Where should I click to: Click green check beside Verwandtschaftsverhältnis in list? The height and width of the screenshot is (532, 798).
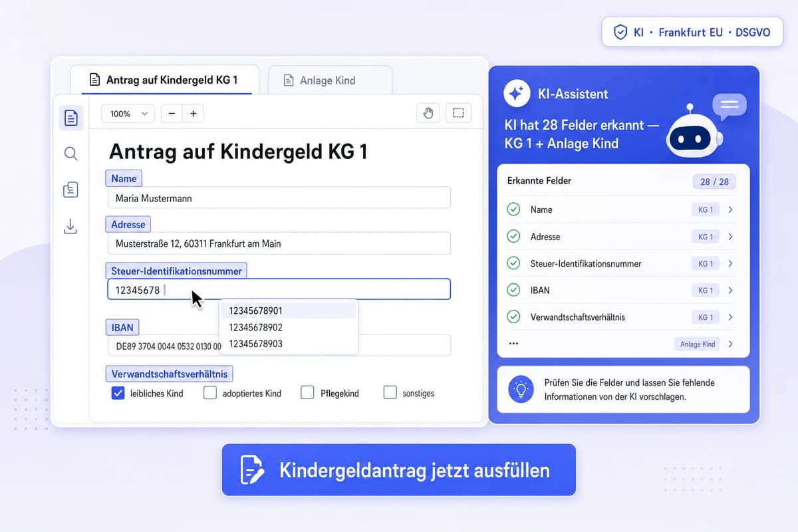(x=513, y=317)
